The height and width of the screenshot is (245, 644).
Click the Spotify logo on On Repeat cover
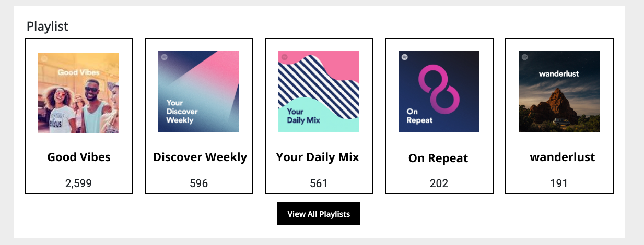tap(404, 57)
